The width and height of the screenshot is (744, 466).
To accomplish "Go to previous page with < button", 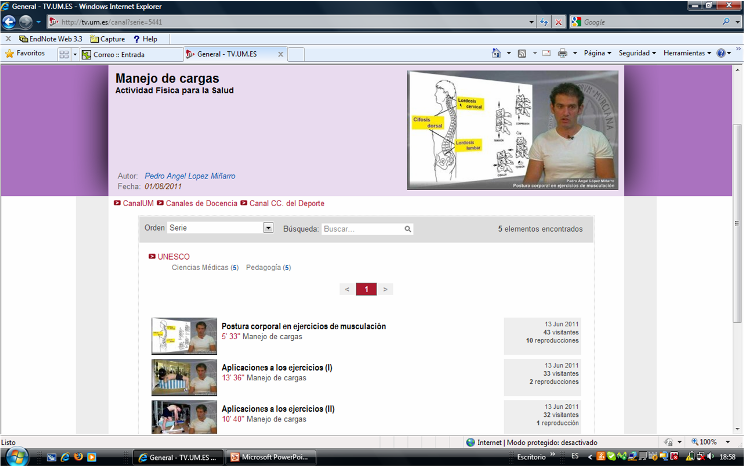I will (x=347, y=289).
